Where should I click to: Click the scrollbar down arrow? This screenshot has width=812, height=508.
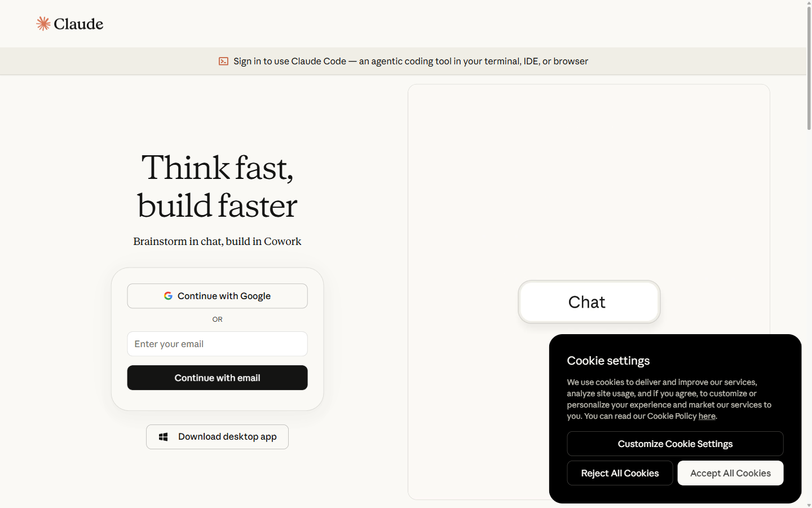coord(809,505)
